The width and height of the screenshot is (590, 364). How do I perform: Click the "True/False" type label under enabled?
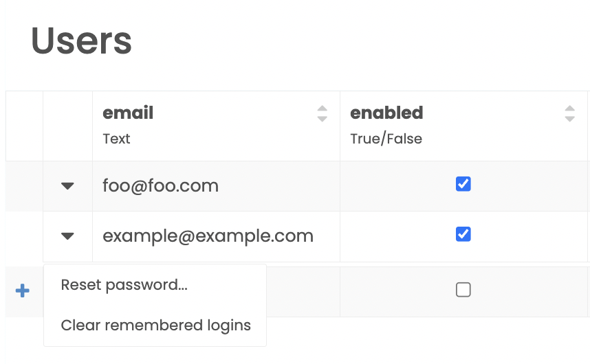(x=386, y=139)
